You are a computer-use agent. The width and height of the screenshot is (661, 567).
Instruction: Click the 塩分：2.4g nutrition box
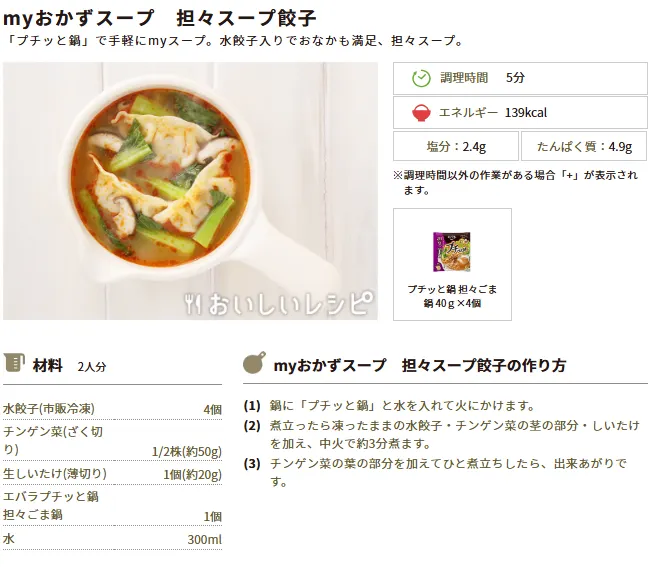click(456, 146)
